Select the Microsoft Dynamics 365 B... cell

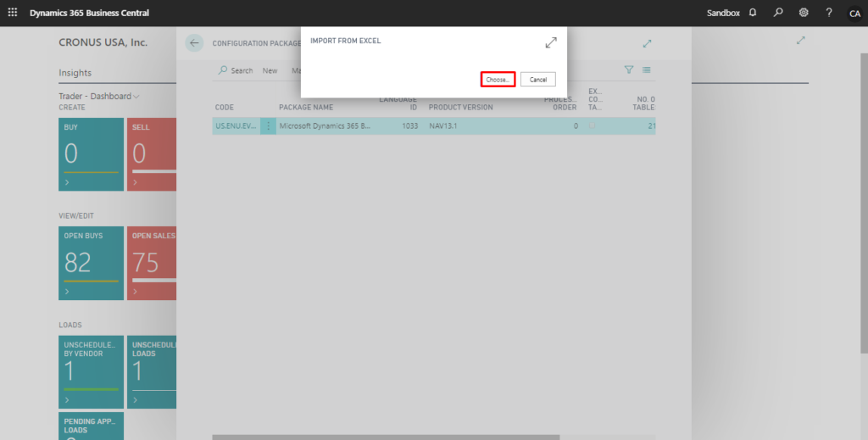click(x=325, y=126)
